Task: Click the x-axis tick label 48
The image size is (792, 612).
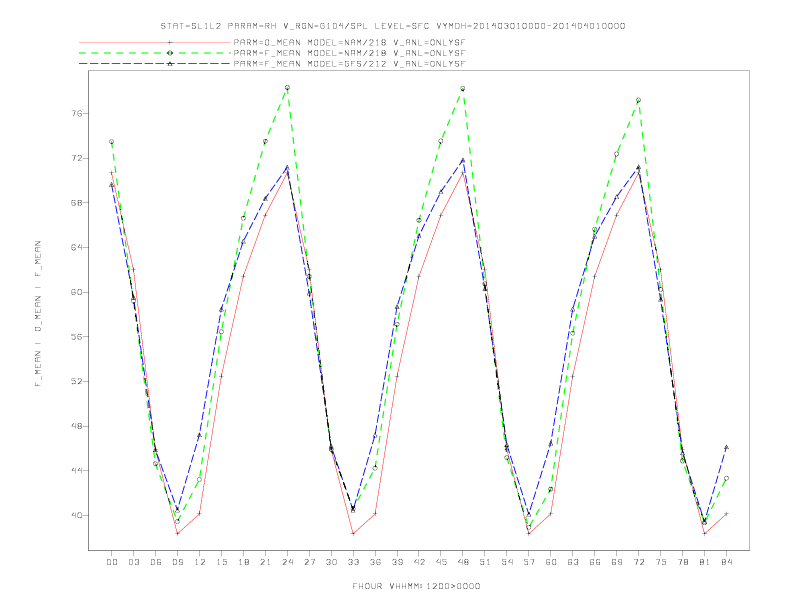Action: point(463,562)
